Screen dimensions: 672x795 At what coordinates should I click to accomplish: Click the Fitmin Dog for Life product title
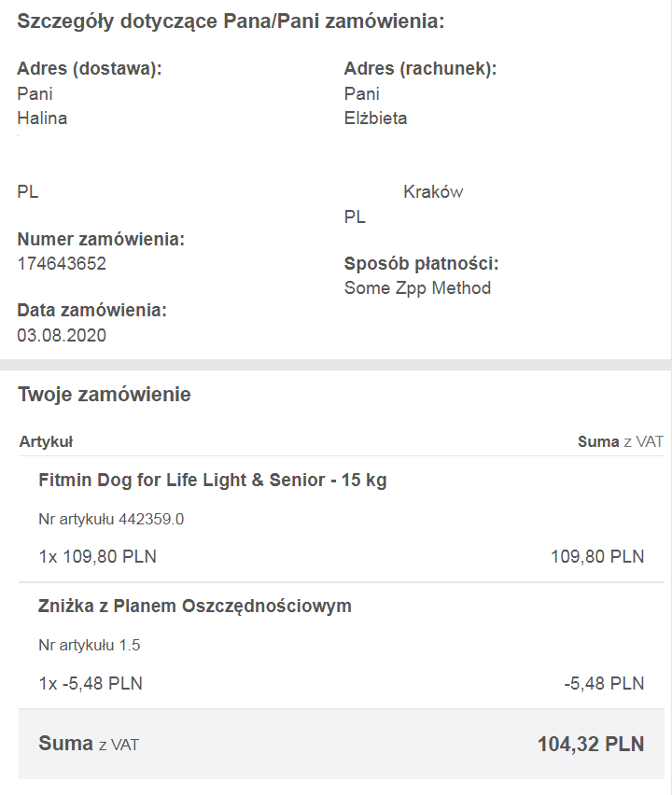coord(213,481)
